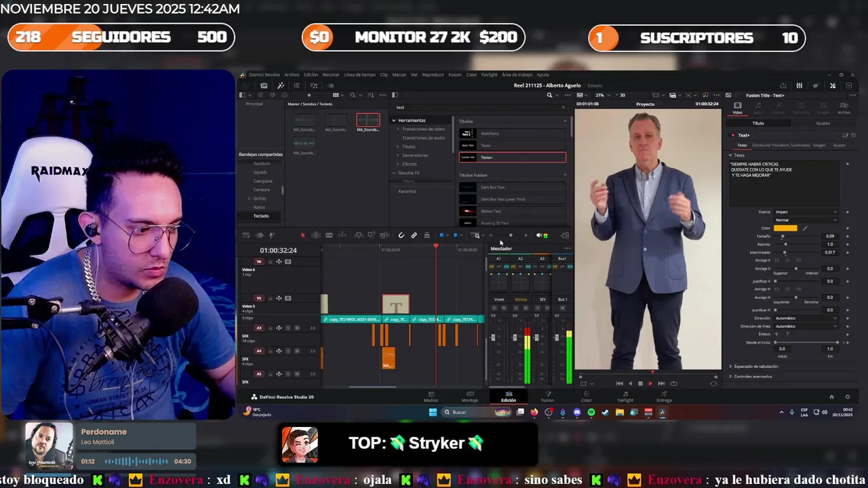Open the Archivo menu
The width and height of the screenshot is (868, 488).
292,75
